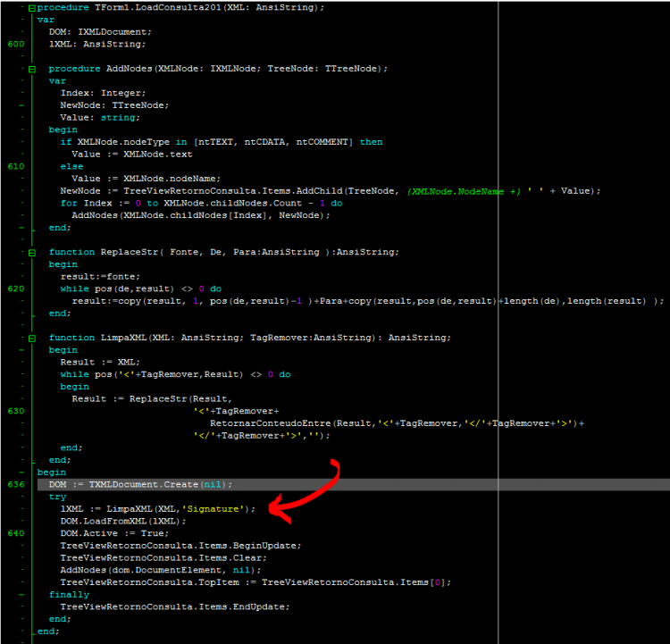This screenshot has width=670, height=644.
Task: Click 'for Index := 0 to' loop line
Action: coord(201,204)
